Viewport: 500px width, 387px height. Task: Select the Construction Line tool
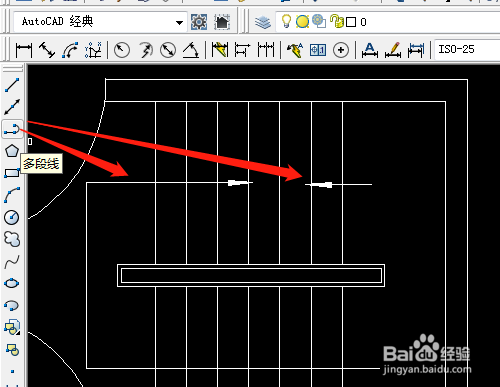(x=12, y=107)
